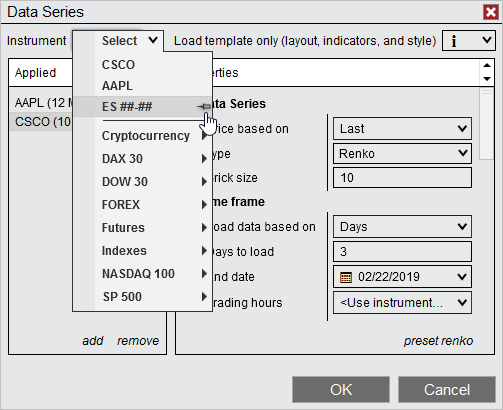The image size is (503, 410).
Task: Open the Trading hours dropdown
Action: [402, 303]
